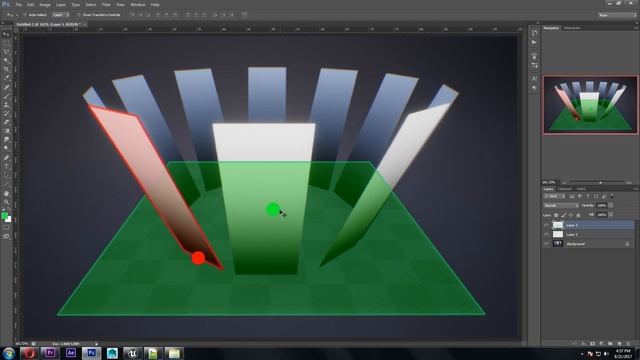Select the Rectangular Marquee tool
Image resolution: width=640 pixels, height=360 pixels.
click(x=6, y=44)
